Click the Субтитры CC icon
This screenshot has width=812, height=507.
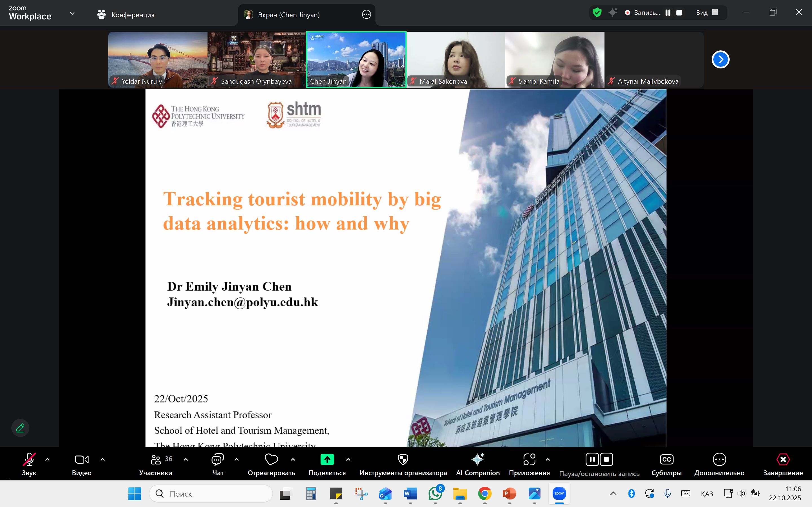point(666,459)
